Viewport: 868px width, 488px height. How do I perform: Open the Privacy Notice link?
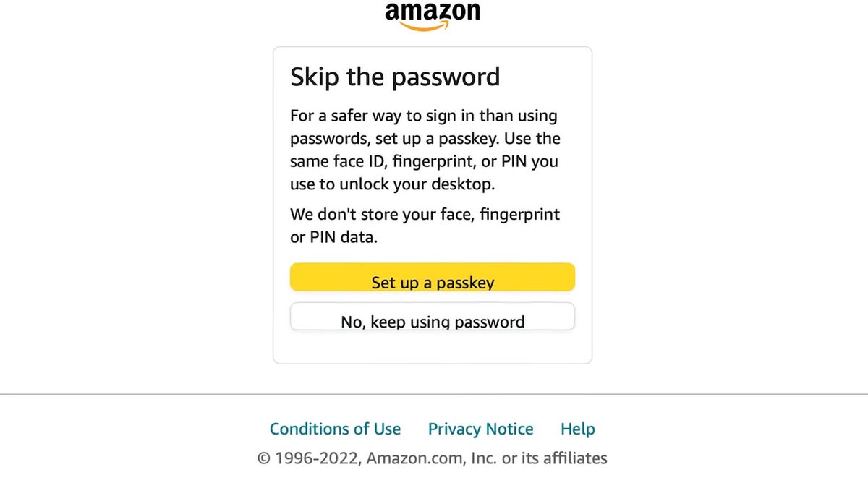point(480,429)
